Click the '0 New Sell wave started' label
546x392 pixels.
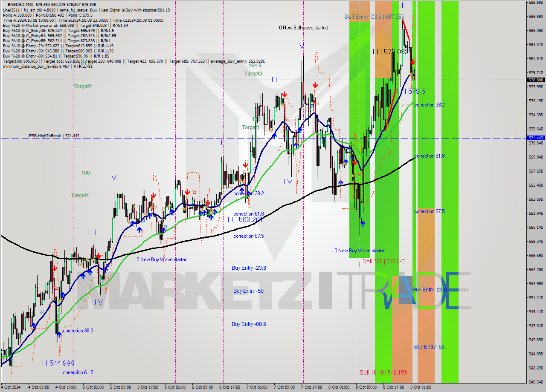(304, 28)
